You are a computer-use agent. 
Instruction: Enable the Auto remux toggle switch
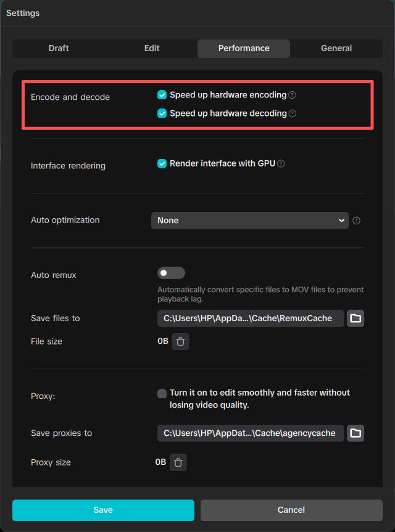[171, 273]
